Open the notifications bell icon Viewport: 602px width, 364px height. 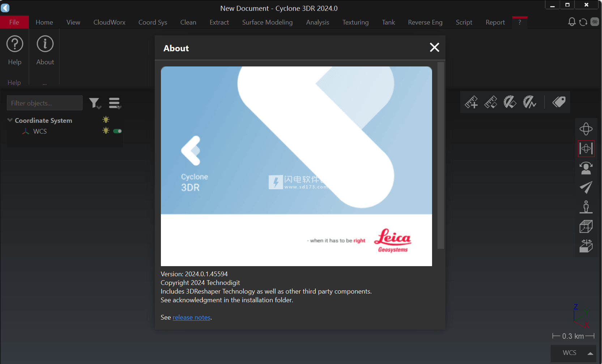572,22
